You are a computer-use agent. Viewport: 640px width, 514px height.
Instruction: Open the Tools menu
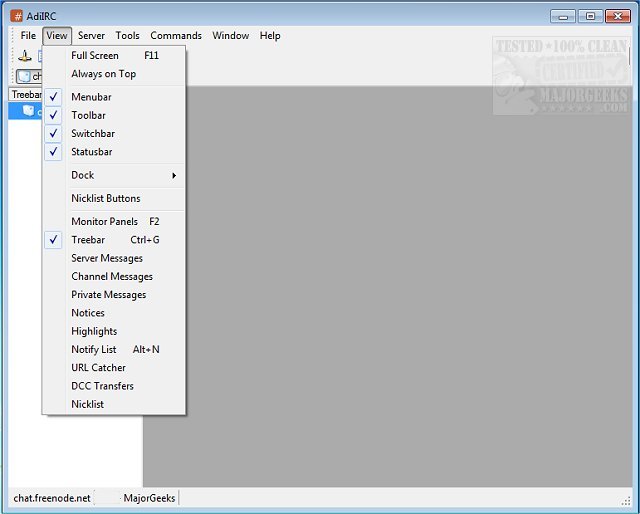coord(127,36)
